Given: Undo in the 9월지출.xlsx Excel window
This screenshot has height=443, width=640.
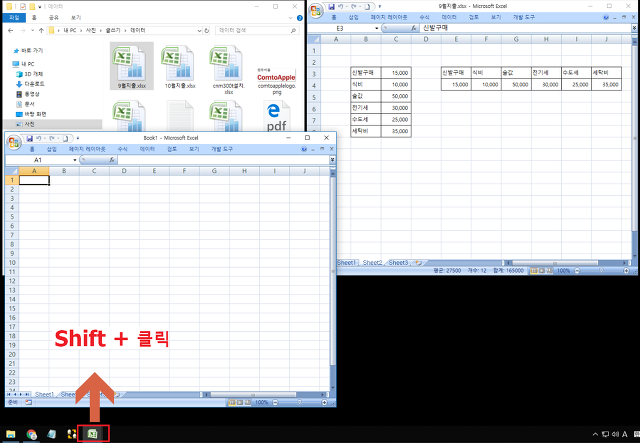Looking at the screenshot, I should click(341, 7).
